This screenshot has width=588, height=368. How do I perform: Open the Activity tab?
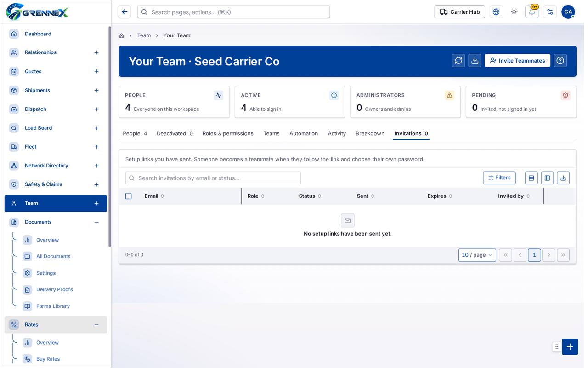coord(337,133)
